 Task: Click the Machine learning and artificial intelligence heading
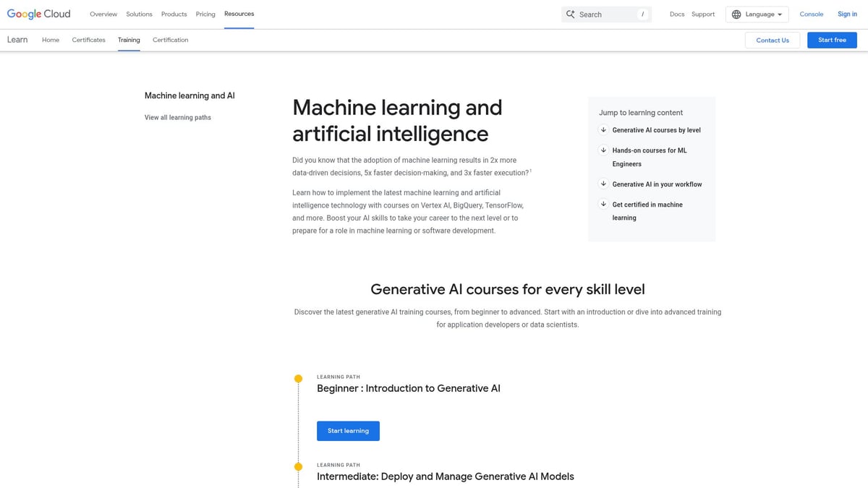[397, 121]
